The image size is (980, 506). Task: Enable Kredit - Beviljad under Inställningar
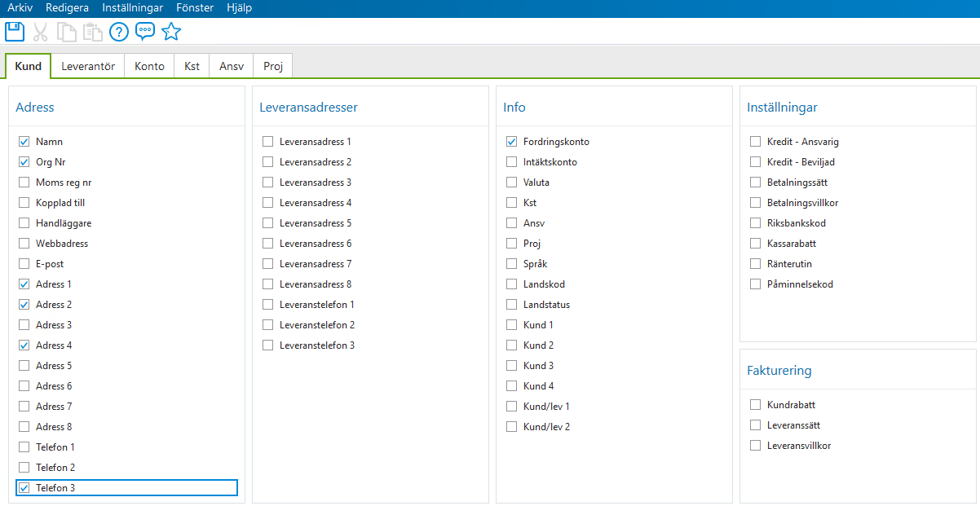(755, 161)
